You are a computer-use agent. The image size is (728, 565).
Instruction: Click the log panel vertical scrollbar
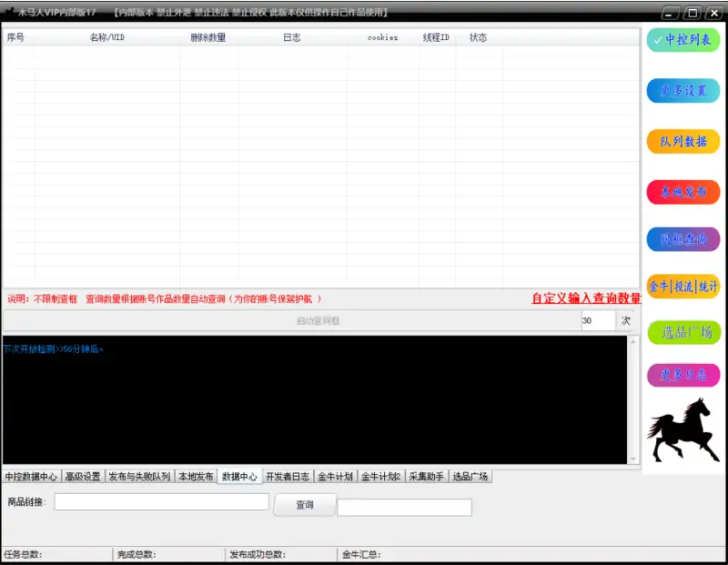633,400
